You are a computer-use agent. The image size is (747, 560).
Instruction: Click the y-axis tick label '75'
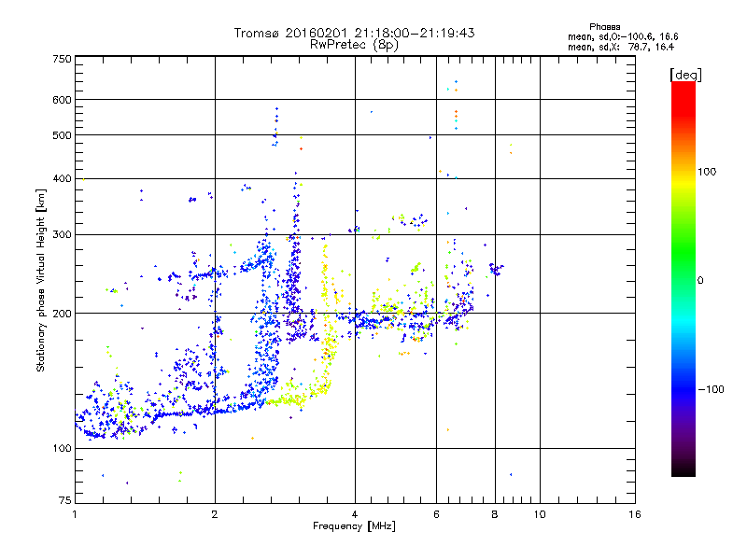pyautogui.click(x=65, y=500)
